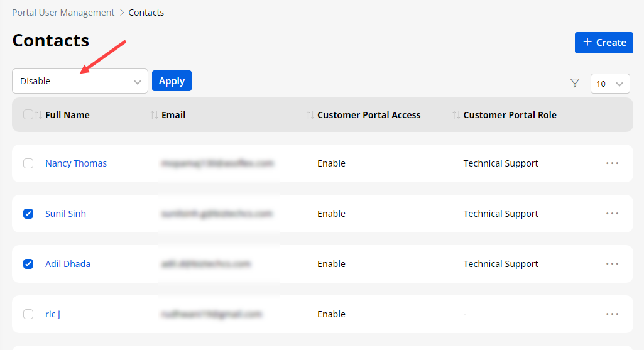Open three-dot menu for Nancy Thomas

click(612, 163)
